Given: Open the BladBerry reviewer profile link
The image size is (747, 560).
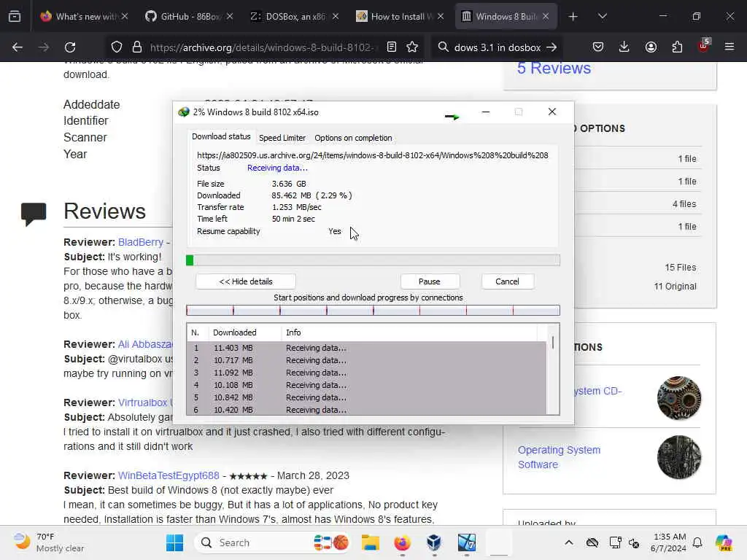Looking at the screenshot, I should point(141,242).
